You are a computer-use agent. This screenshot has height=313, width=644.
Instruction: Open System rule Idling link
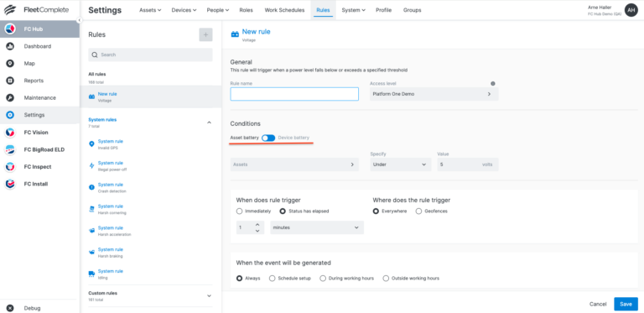[x=111, y=272]
